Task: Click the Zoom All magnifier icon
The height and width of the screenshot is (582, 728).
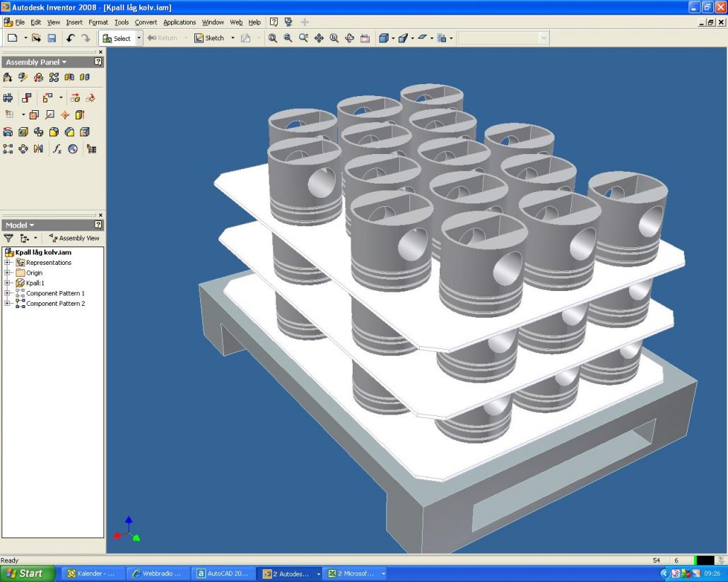Action: [x=273, y=38]
